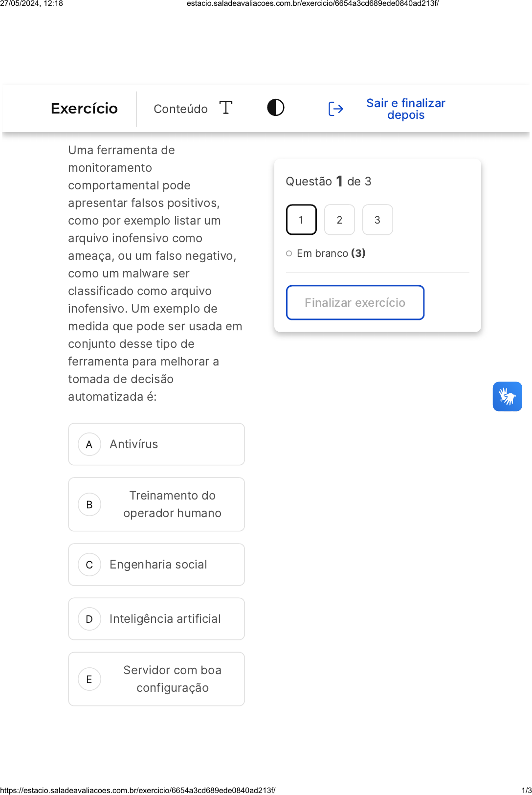Choose answer C Engenharia social
This screenshot has height=795, width=532.
[x=156, y=565]
